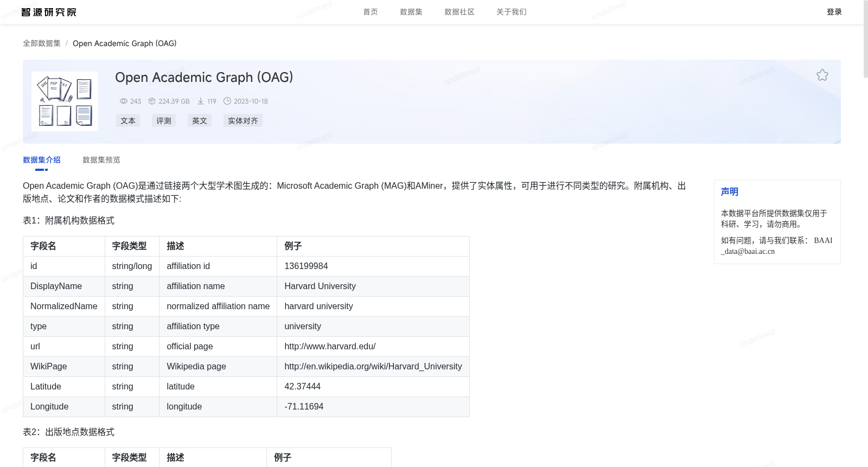The image size is (868, 467).
Task: Click the BAAI_data@baai.ac.cn email text
Action: [776, 246]
